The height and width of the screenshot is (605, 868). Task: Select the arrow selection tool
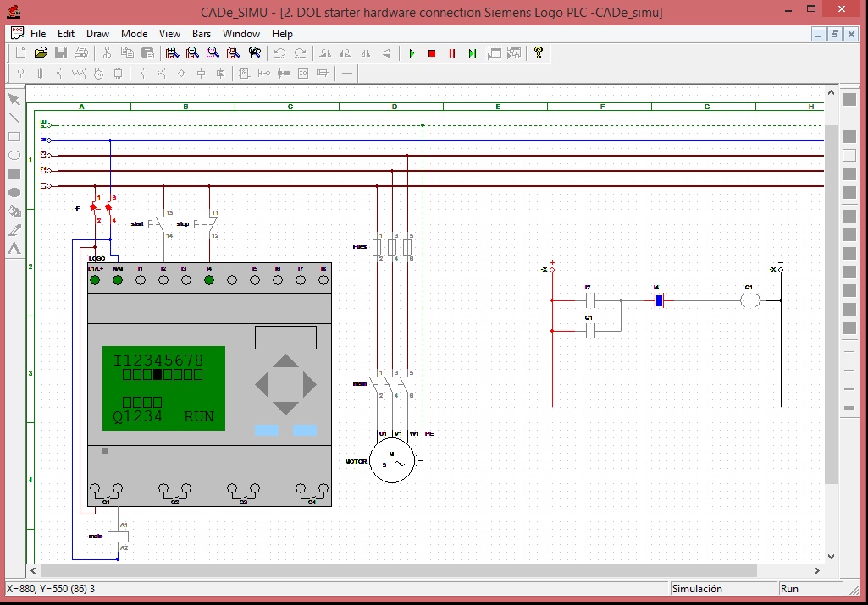(x=14, y=99)
